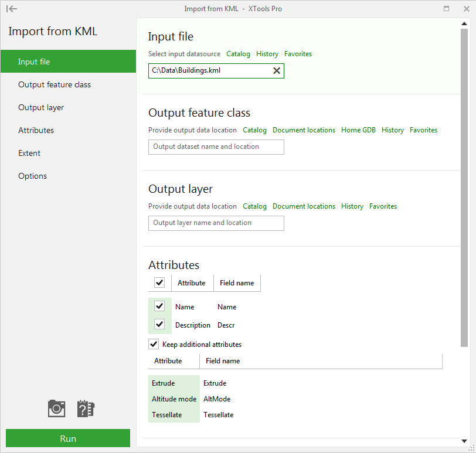
Task: Browse Document locations for the output layer
Action: pyautogui.click(x=304, y=206)
